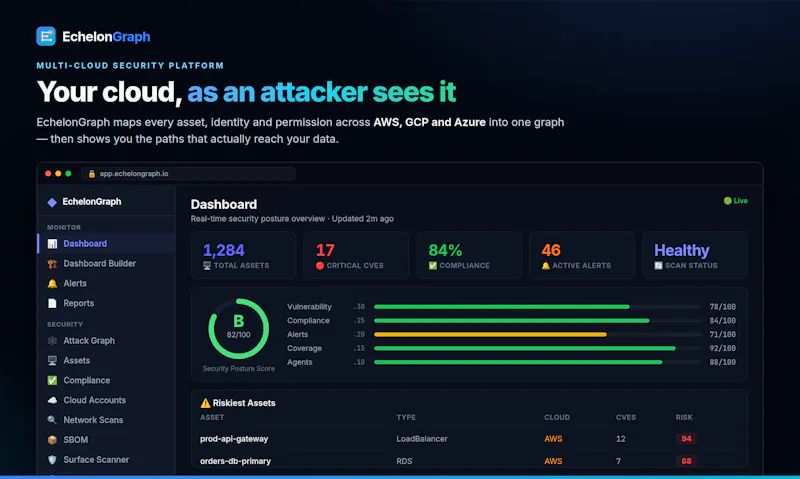Click the Security Posture Score label

click(238, 369)
